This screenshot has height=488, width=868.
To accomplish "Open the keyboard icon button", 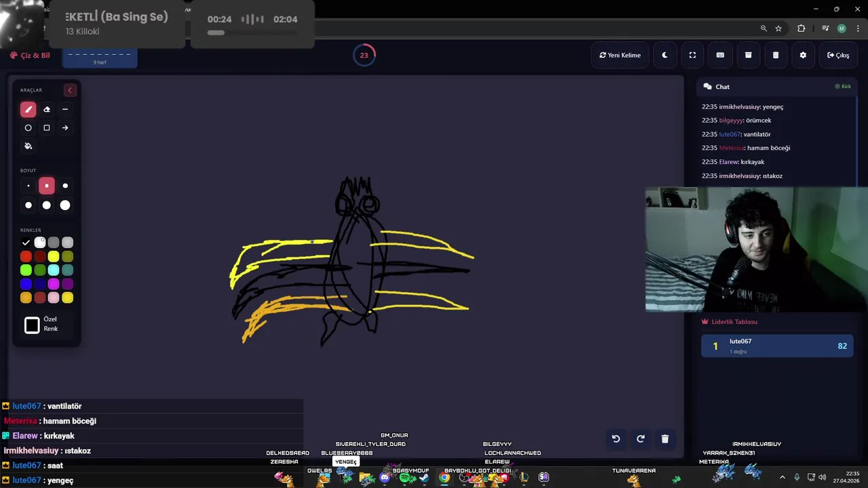I will tap(720, 55).
